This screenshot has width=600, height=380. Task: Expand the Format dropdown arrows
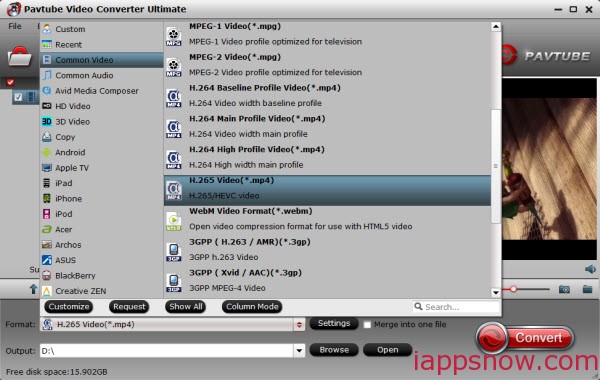point(299,325)
